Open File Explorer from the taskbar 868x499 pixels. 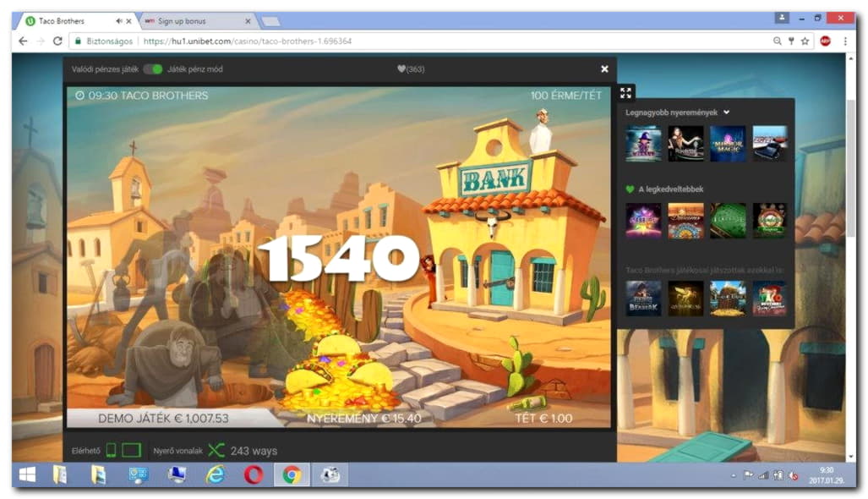click(60, 475)
